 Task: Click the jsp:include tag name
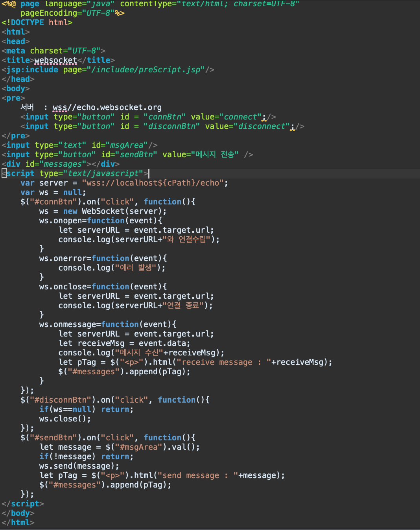point(32,70)
